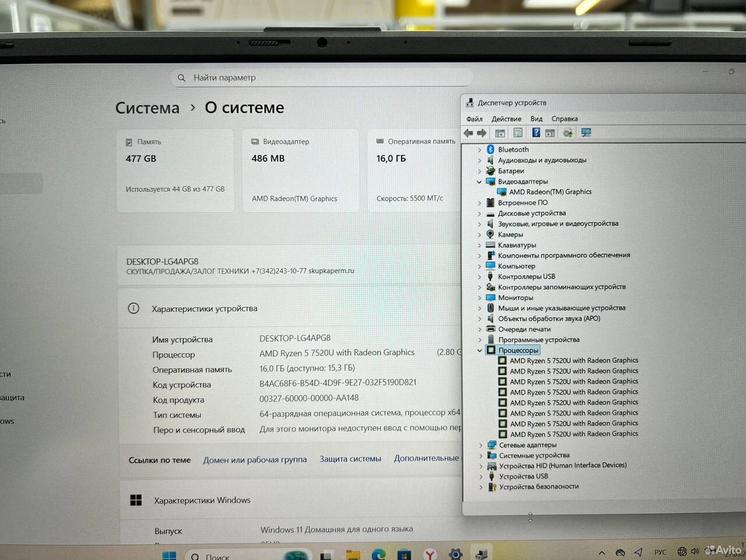Viewport: 746px width, 560px height.
Task: Click the Scan for hardware changes monitor icon
Action: point(586,132)
